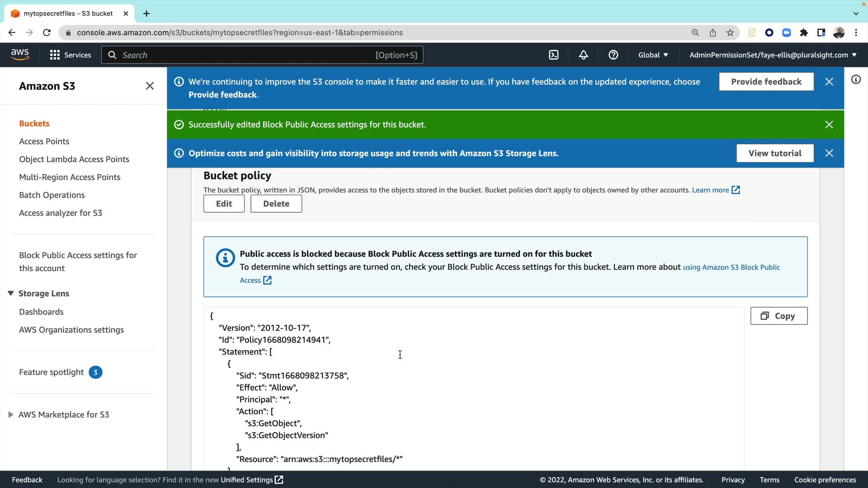Open AWS CloudShell icon in header
Screen dimensions: 868x488
(x=554, y=55)
